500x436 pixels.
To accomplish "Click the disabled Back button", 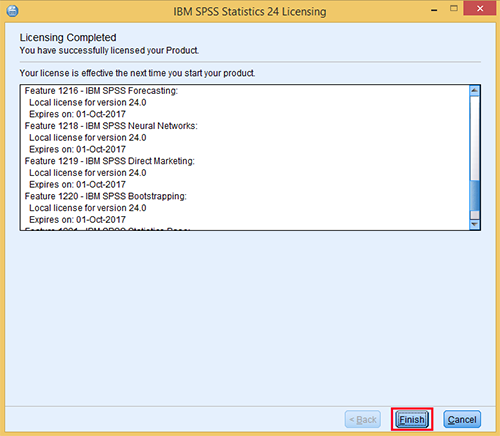I will click(x=363, y=419).
